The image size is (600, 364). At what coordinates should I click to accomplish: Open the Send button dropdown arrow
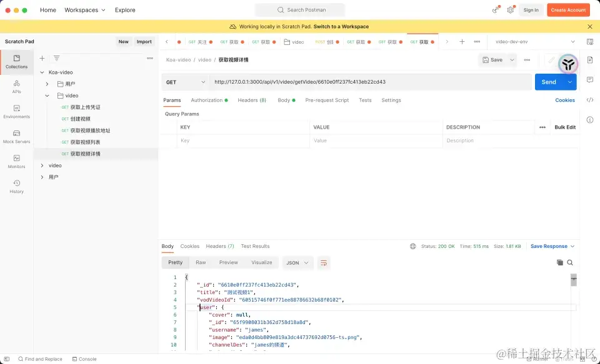click(x=570, y=82)
